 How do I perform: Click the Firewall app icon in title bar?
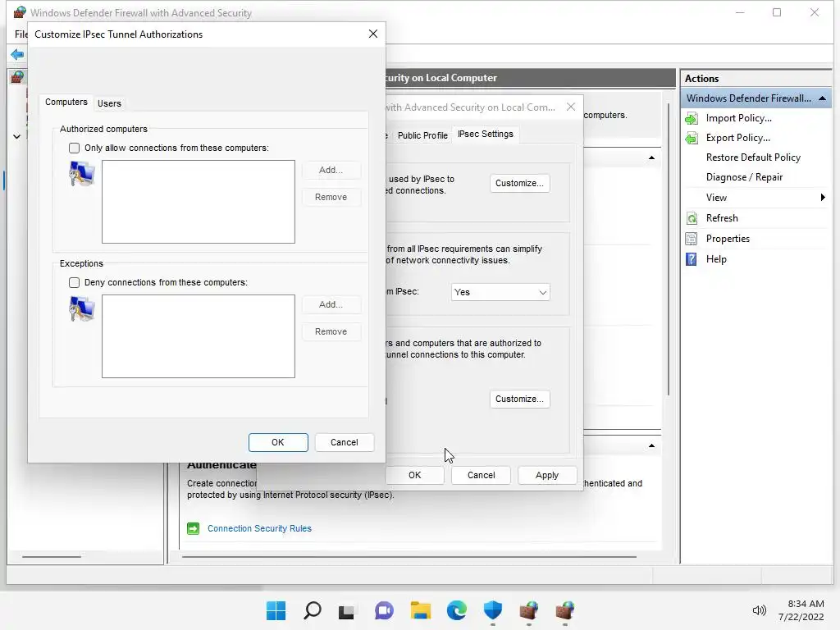click(x=20, y=12)
